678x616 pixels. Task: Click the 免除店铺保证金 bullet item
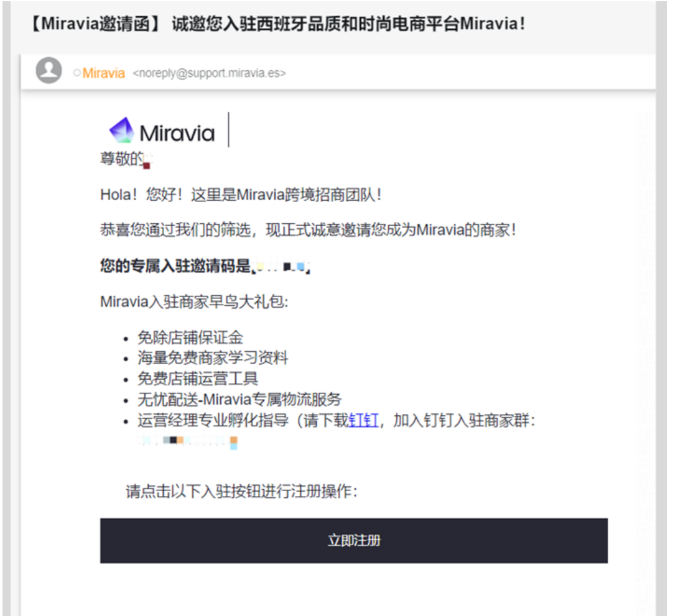coord(190,338)
